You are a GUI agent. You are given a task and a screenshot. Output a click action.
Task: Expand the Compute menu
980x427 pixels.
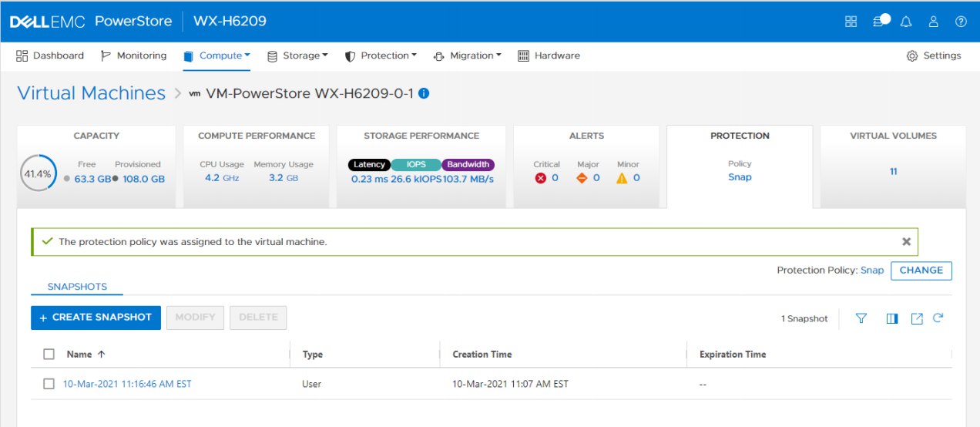(217, 55)
